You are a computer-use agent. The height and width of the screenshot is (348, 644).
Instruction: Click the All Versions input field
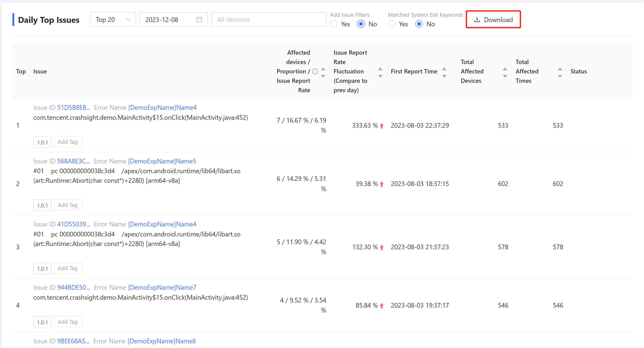pyautogui.click(x=269, y=20)
